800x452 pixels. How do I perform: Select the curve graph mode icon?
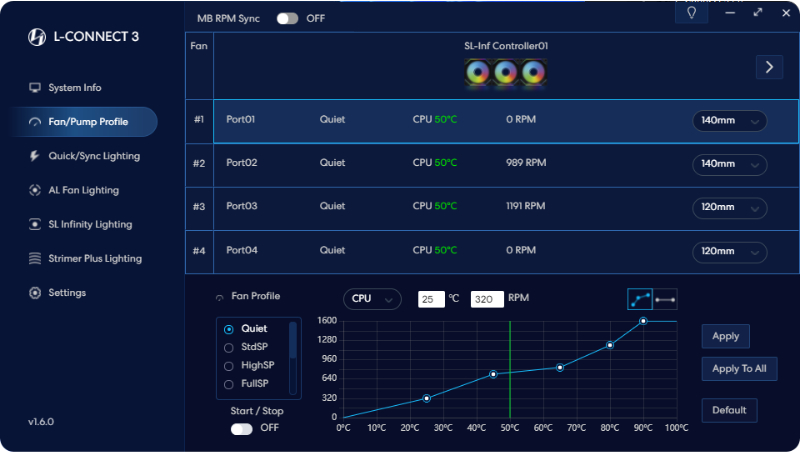(x=640, y=298)
